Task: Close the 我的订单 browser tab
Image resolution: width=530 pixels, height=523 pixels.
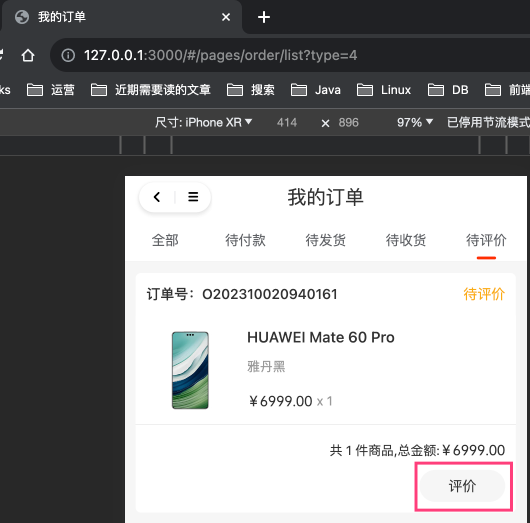Action: pos(226,17)
